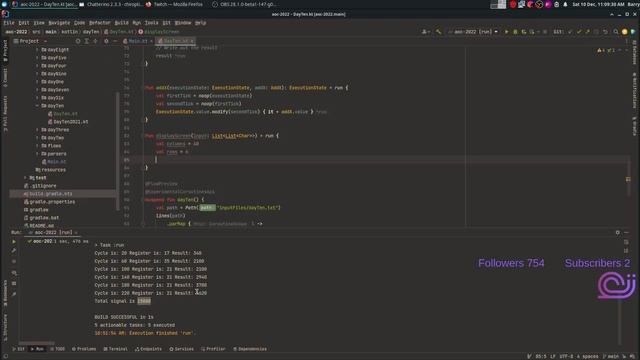Screen dimensions: 640x360
Task: Rerun with green arrow in Run panel
Action: 14,242
